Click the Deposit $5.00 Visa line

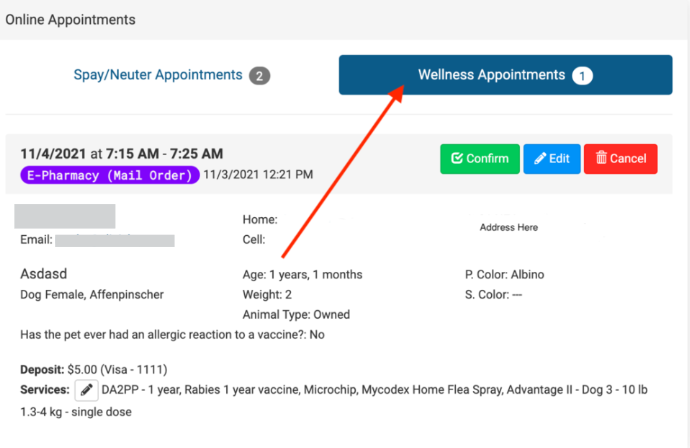pyautogui.click(x=83, y=370)
